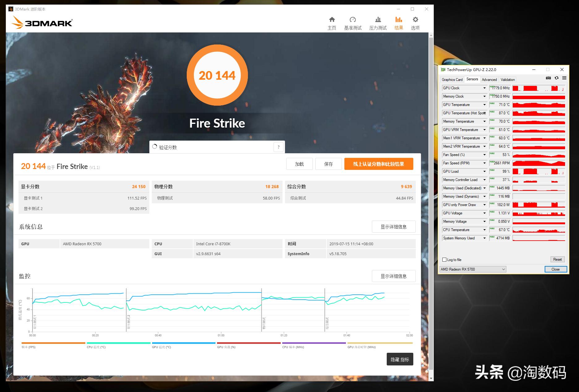Open the Memory Voltage sensor dropdown
Viewport: 579px width, 392px height.
click(484, 221)
